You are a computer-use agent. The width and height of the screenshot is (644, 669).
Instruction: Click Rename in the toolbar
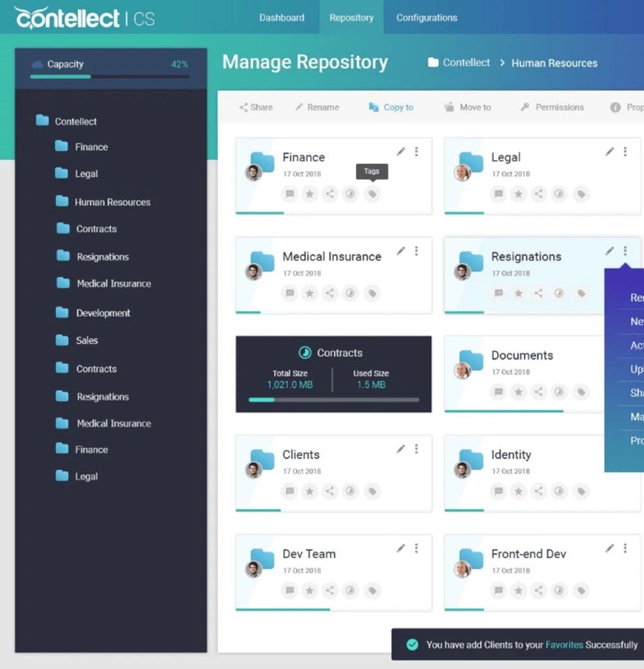[317, 107]
